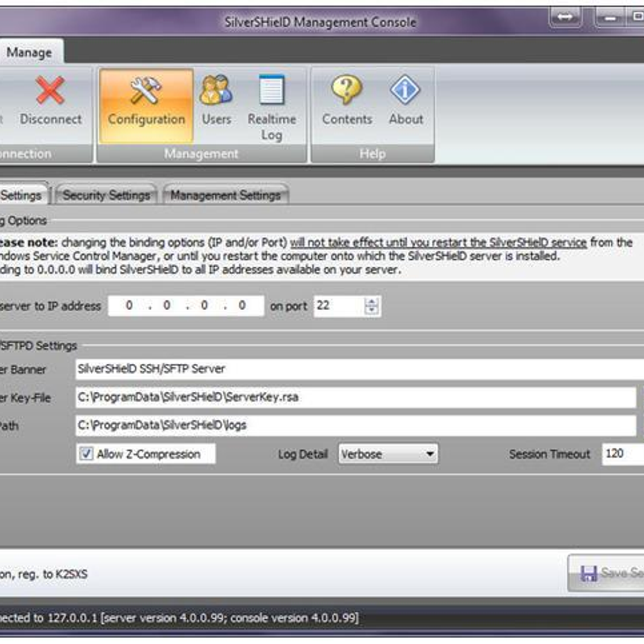
Task: Click the Disconnect red X icon
Action: click(x=50, y=90)
